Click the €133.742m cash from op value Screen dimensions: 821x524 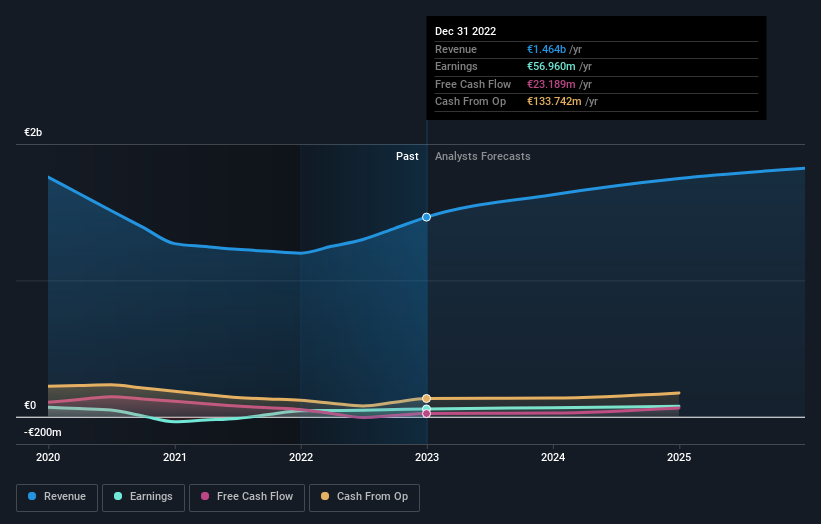(554, 102)
